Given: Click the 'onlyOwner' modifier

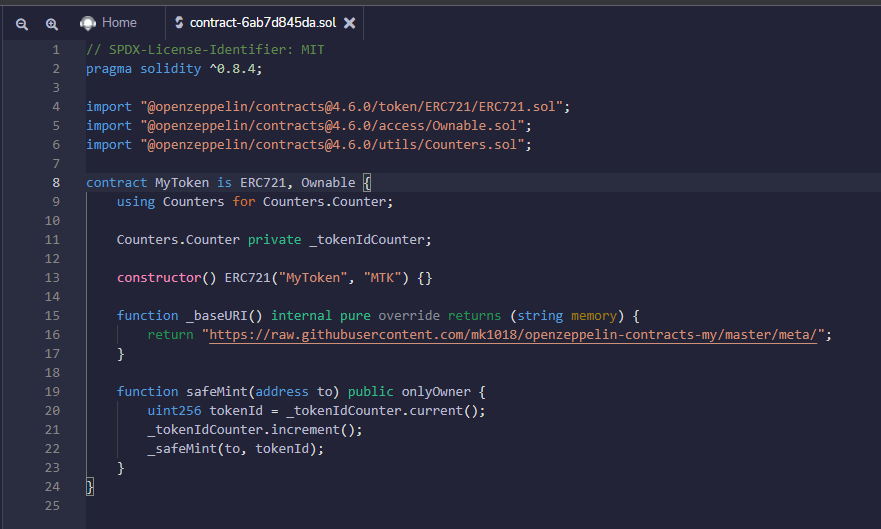Looking at the screenshot, I should point(436,392).
